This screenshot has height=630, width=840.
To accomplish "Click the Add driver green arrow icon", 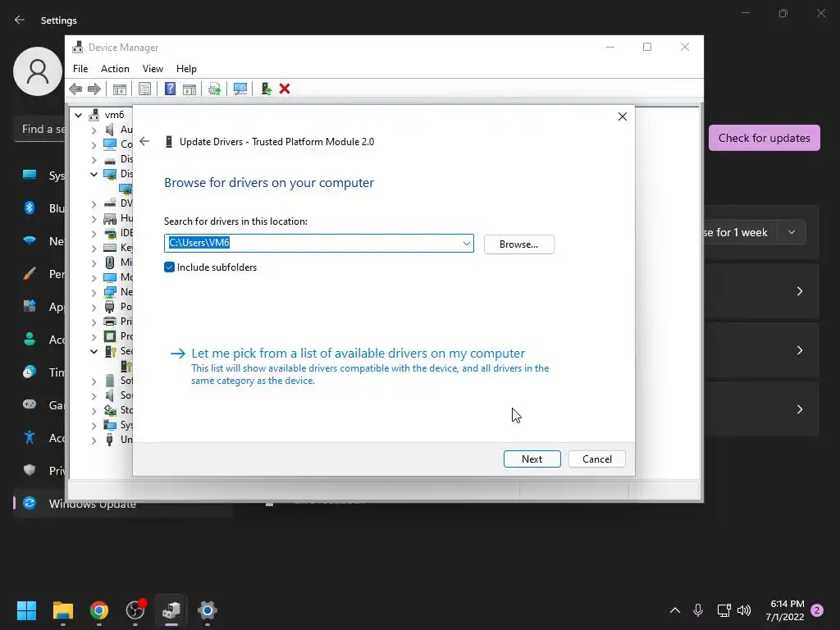I will pyautogui.click(x=266, y=89).
